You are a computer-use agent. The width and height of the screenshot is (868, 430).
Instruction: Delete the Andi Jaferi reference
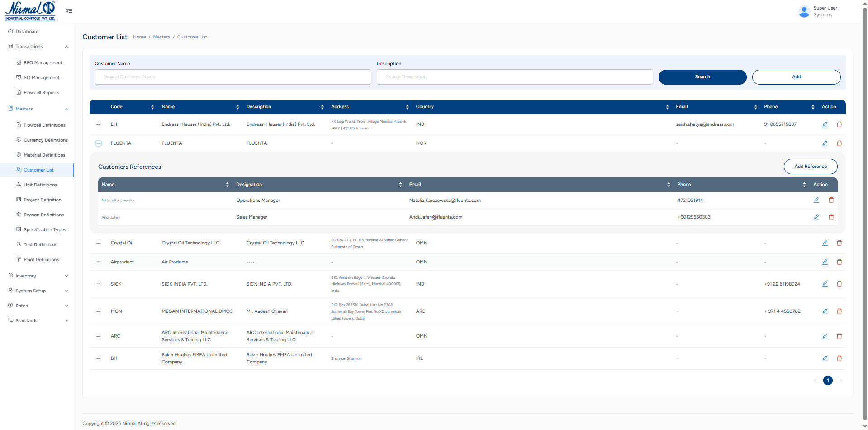831,217
